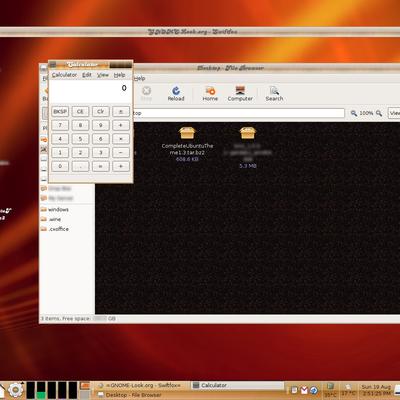The width and height of the screenshot is (400, 400).
Task: Click the system monitor graph showing green
Action: (41, 390)
